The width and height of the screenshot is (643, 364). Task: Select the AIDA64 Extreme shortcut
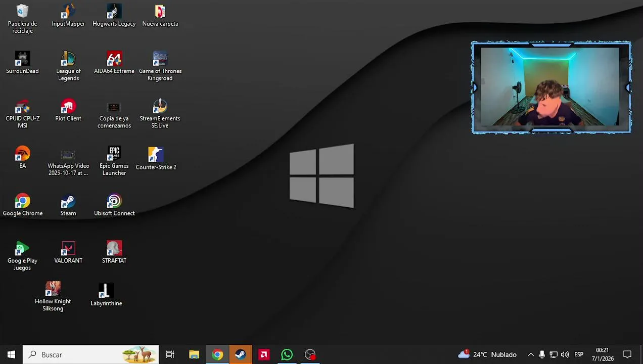[114, 63]
